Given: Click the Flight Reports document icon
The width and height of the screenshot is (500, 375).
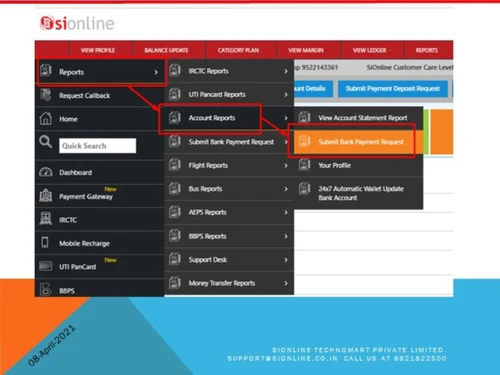Looking at the screenshot, I should tap(175, 165).
